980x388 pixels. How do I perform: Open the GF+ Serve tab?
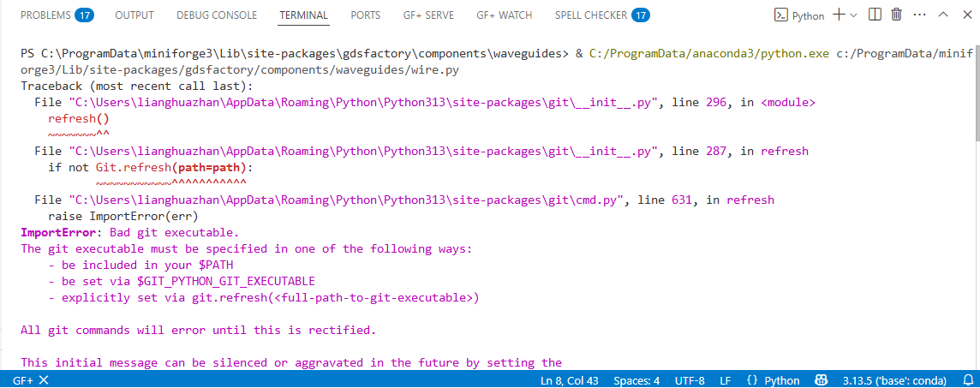click(428, 15)
